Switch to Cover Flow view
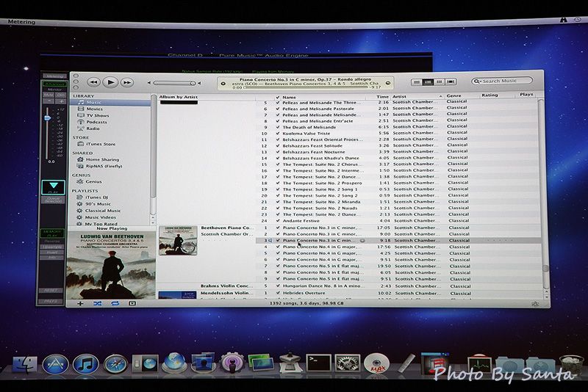Screen dimensions: 588x392 [x=451, y=81]
